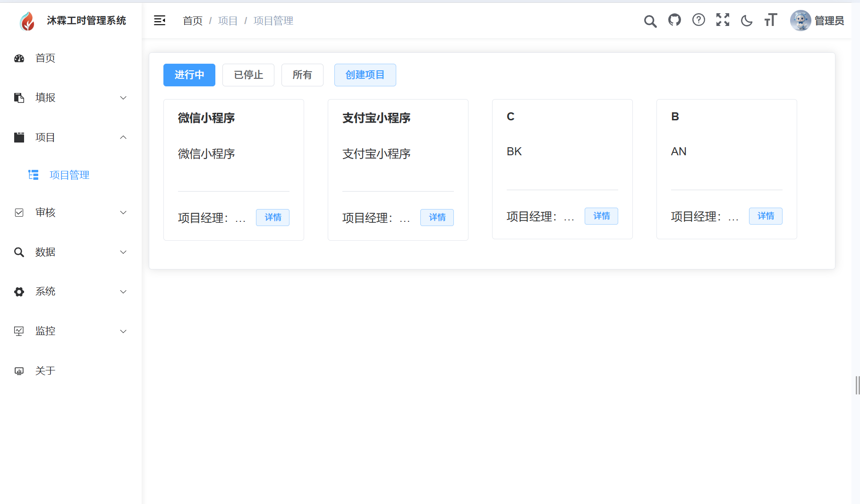Open the 首页 breadcrumb link
This screenshot has height=504, width=860.
pyautogui.click(x=192, y=20)
